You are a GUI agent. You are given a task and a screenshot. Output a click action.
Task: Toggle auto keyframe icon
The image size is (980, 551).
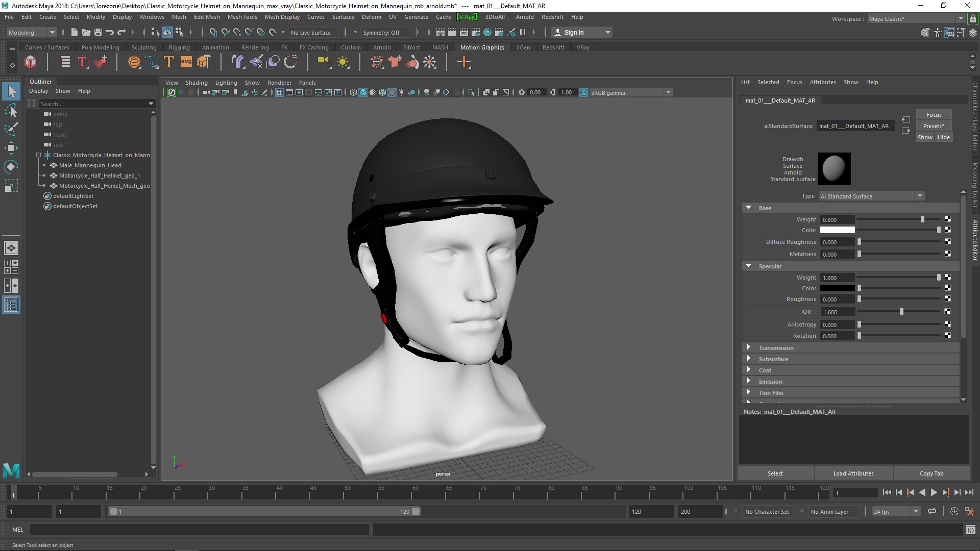pos(954,511)
